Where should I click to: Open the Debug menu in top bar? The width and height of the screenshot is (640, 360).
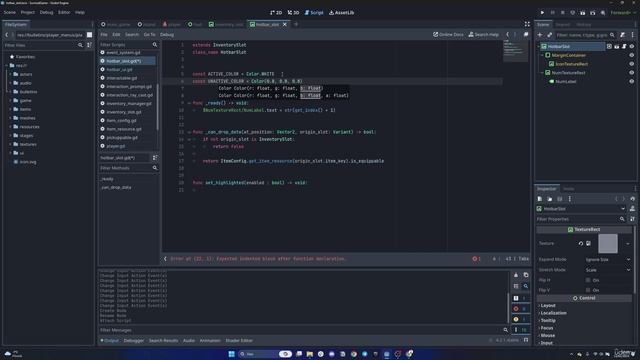coord(46,13)
